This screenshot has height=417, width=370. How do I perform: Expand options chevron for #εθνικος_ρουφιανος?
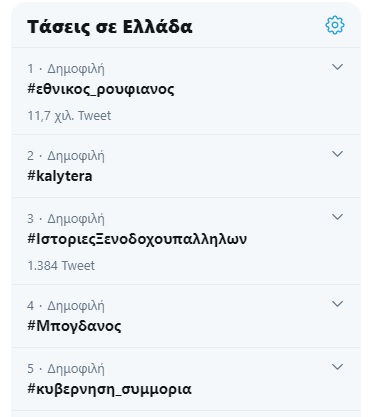click(x=337, y=67)
